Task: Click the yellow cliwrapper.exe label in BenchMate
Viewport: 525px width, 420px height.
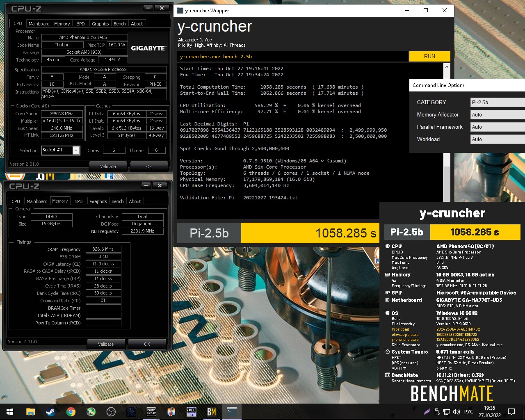Action: (x=405, y=334)
